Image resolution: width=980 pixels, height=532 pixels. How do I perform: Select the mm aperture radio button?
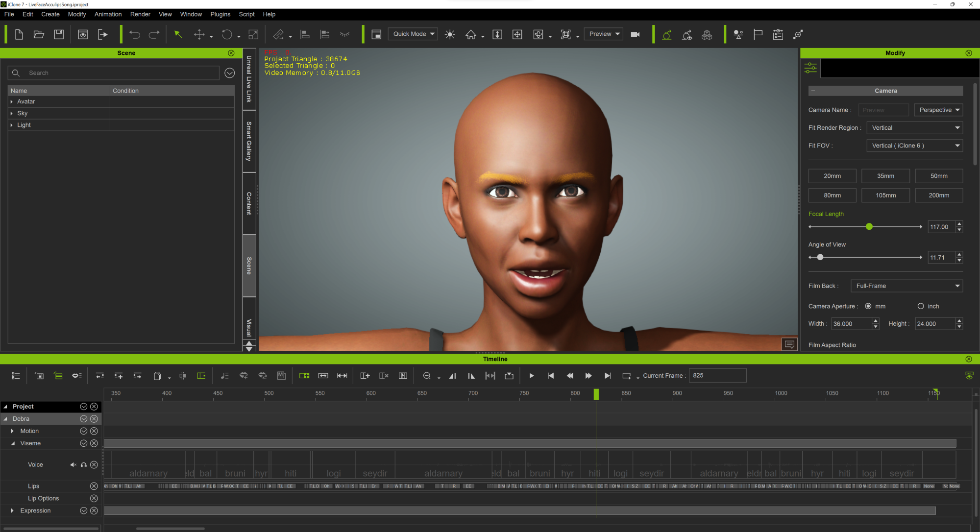pyautogui.click(x=868, y=306)
